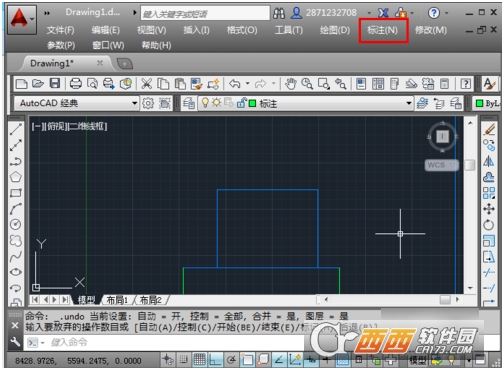Toggle layer on/off lightbulb in layer list
Image resolution: width=504 pixels, height=370 pixels.
click(x=205, y=103)
